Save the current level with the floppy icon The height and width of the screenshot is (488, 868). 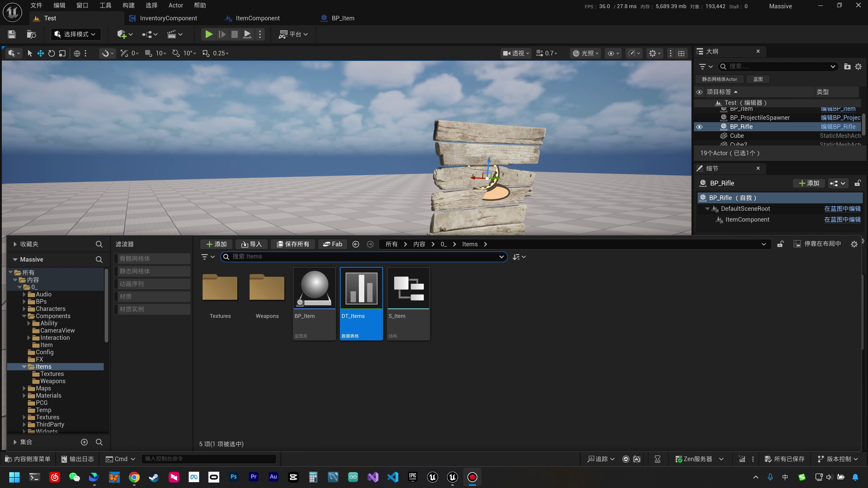12,34
